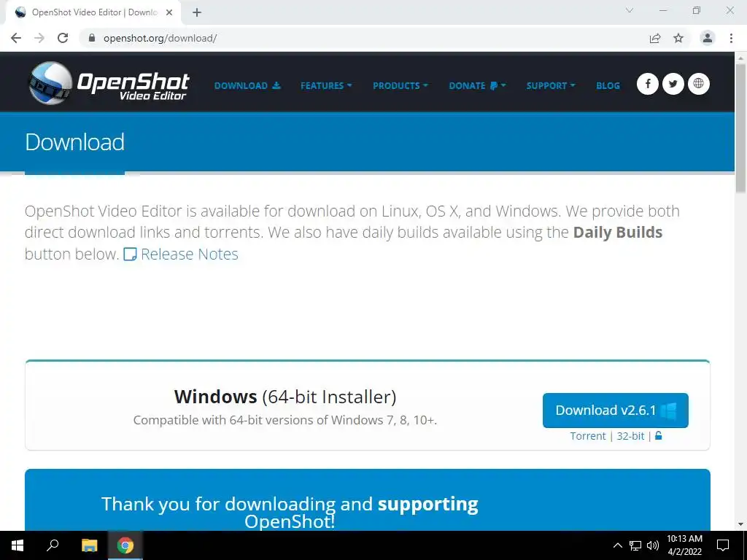Open the Release Notes link
This screenshot has height=560, width=747.
pyautogui.click(x=181, y=254)
